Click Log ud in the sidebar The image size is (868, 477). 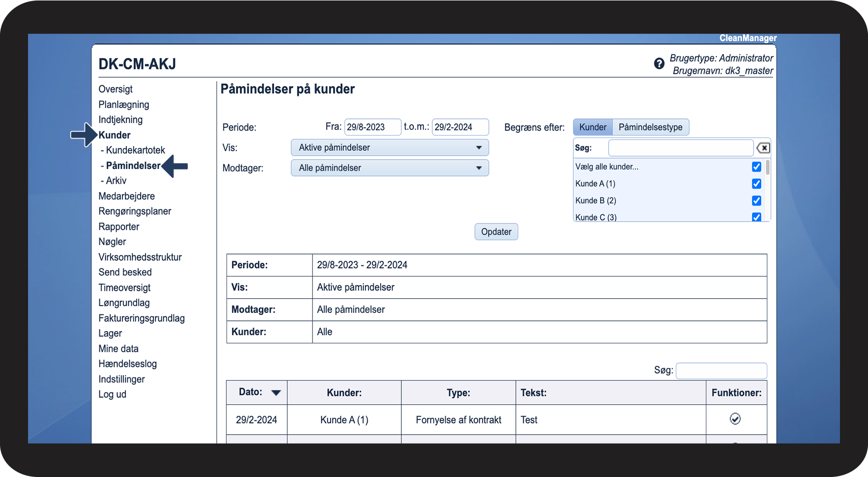pyautogui.click(x=112, y=394)
